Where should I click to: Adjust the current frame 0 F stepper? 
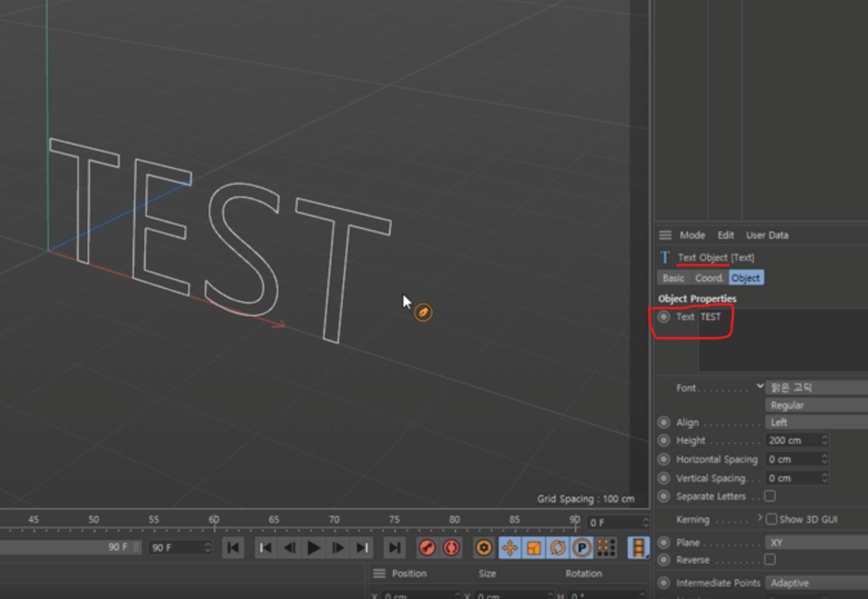click(x=646, y=522)
